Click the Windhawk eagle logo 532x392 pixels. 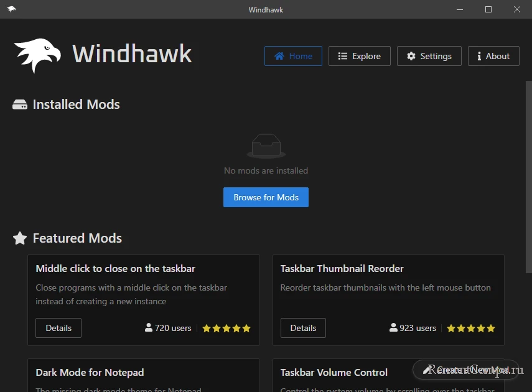pyautogui.click(x=37, y=55)
